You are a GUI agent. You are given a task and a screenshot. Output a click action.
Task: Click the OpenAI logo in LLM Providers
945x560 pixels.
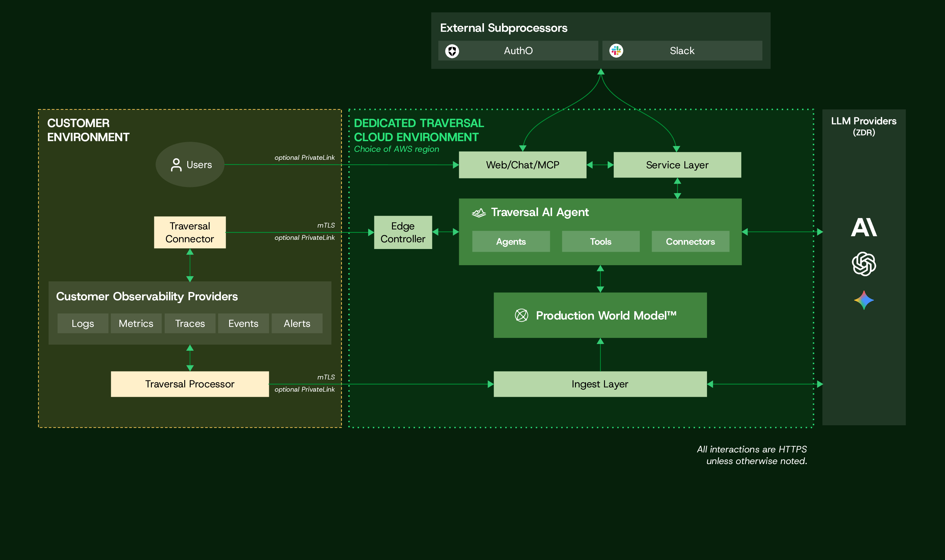[864, 264]
